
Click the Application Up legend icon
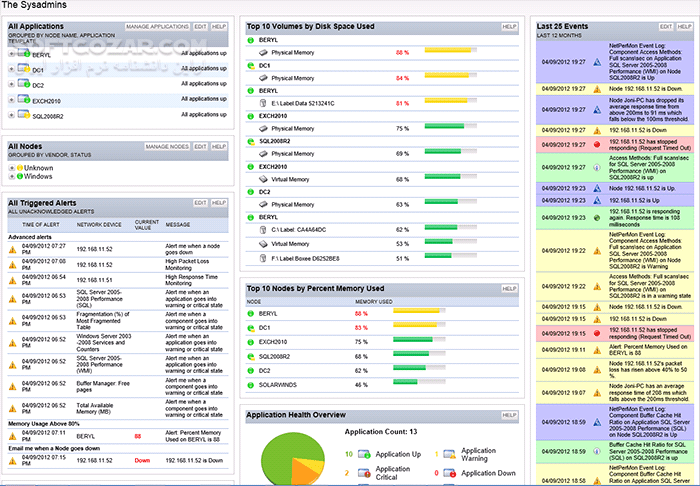click(364, 455)
